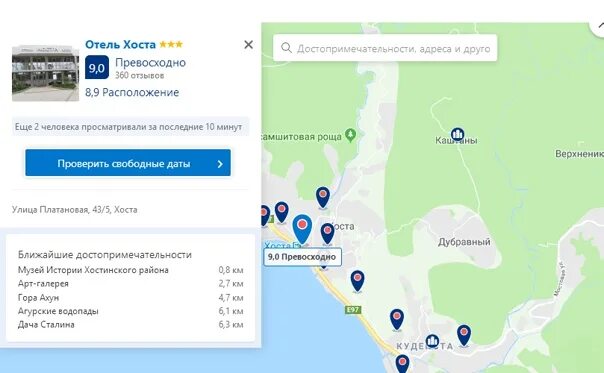Select the hotel pin right of Хоста label
604x373 pixels.
[x=327, y=234]
